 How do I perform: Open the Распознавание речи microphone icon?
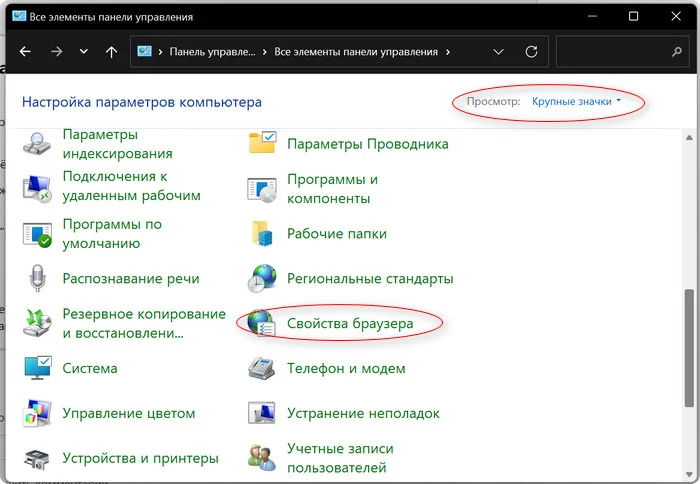[x=38, y=278]
